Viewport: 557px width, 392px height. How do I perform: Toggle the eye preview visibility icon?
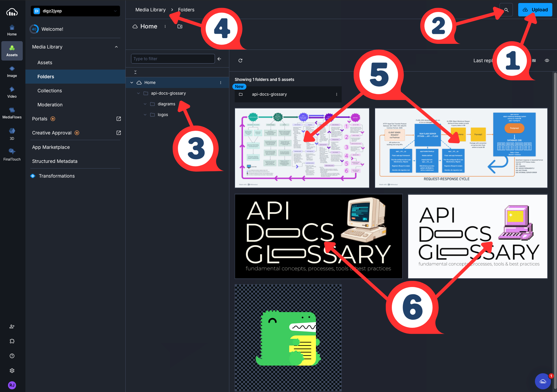[x=547, y=61]
